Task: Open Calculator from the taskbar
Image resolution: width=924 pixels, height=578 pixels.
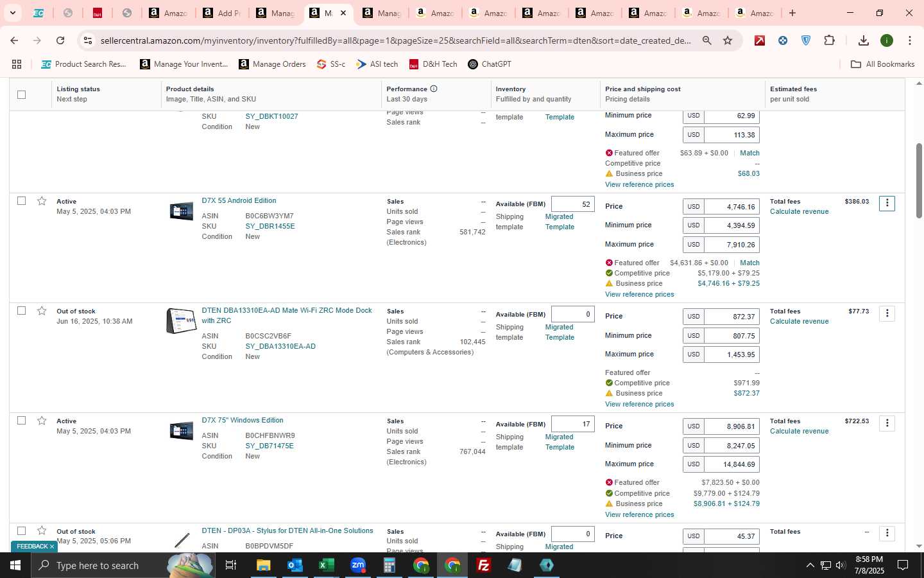Action: click(389, 565)
